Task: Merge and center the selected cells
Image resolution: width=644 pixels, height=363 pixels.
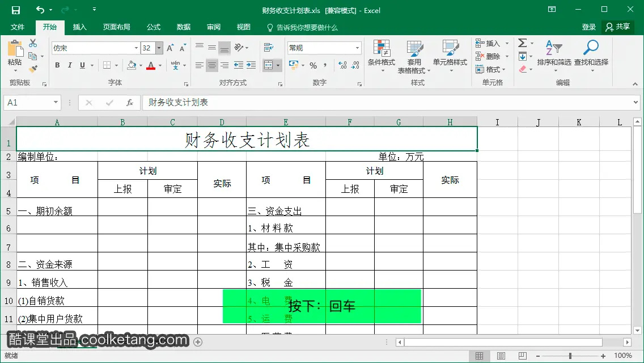Action: (268, 65)
